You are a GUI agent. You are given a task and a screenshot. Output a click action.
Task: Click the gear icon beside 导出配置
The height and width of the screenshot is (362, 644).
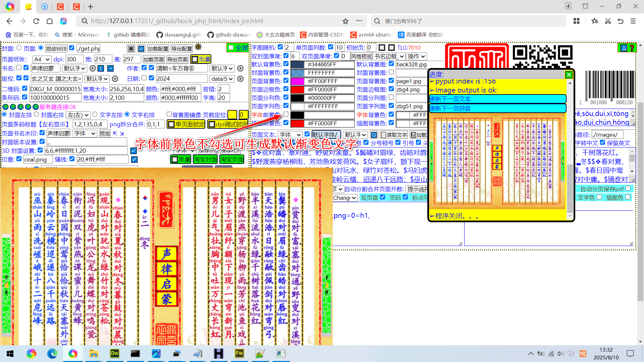[x=198, y=47]
